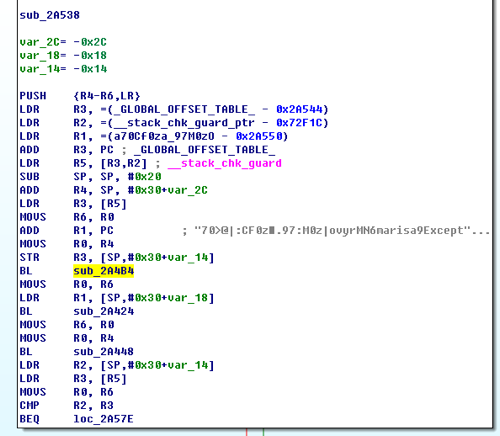The height and width of the screenshot is (436, 500).
Task: Jump to the sub_2A424 call target
Action: 104,311
